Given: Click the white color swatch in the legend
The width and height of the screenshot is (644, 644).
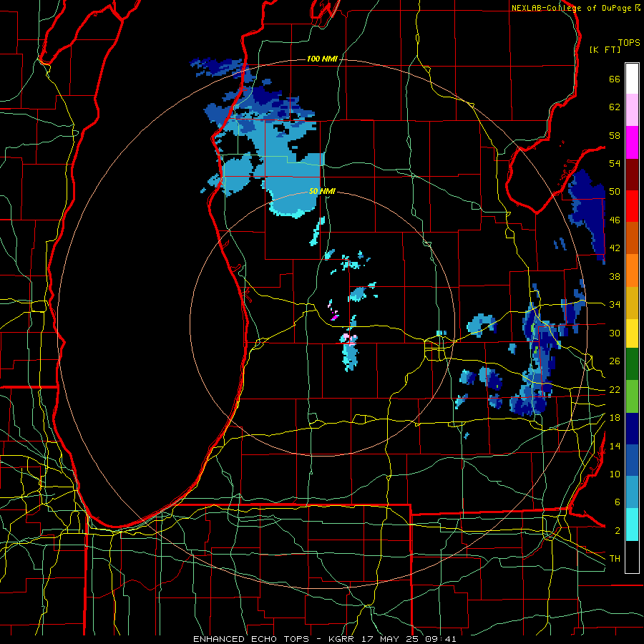Looking at the screenshot, I should 632,79.
